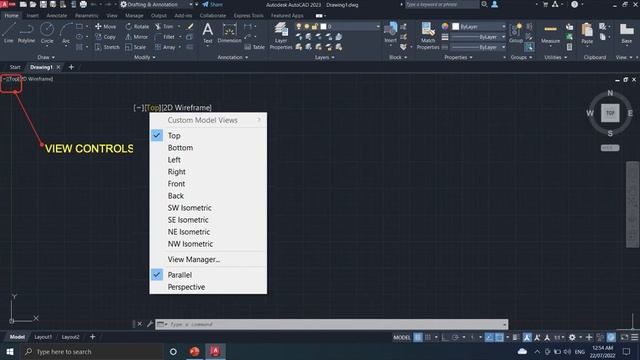
Task: Activate the Scale tool
Action: (x=136, y=47)
